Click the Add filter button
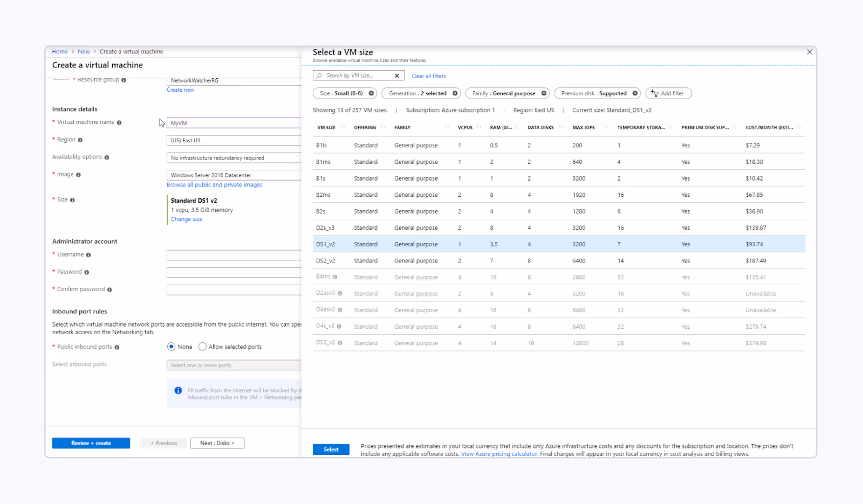This screenshot has width=863, height=504. (x=668, y=93)
